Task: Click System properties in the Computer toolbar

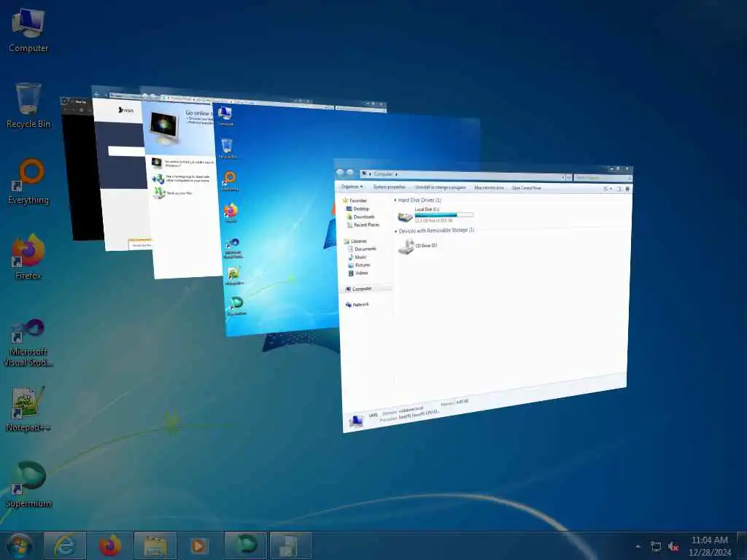Action: coord(390,187)
